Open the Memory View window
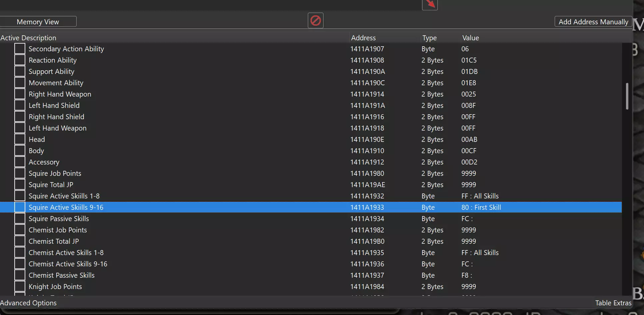 click(38, 22)
